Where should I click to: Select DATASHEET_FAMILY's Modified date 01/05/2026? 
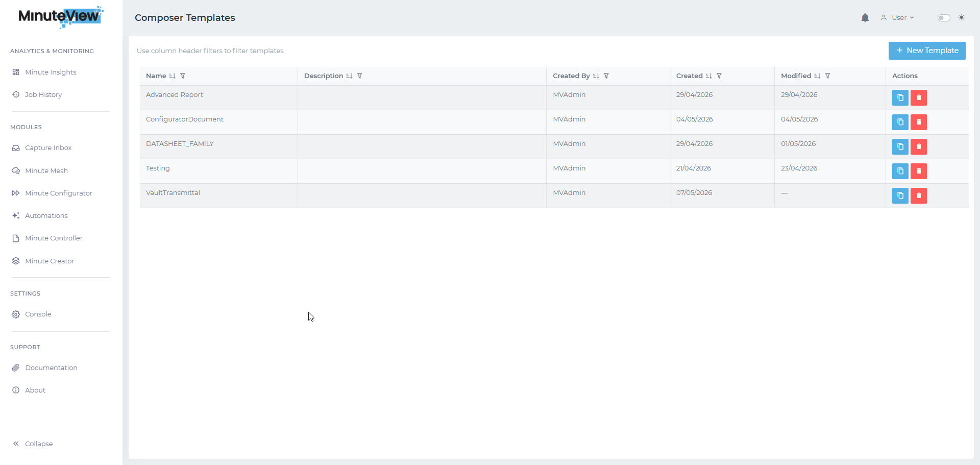(x=798, y=143)
